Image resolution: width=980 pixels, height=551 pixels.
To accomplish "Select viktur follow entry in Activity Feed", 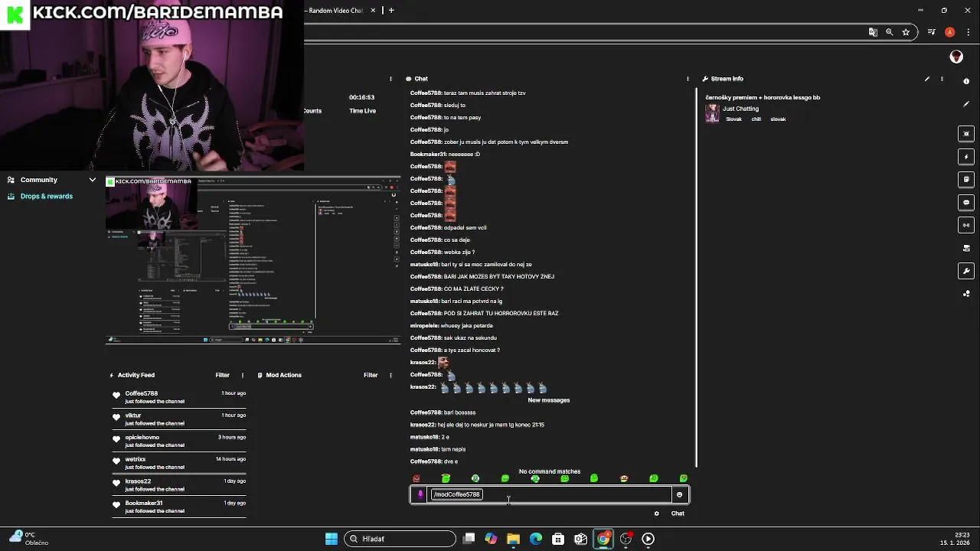I will pyautogui.click(x=179, y=419).
